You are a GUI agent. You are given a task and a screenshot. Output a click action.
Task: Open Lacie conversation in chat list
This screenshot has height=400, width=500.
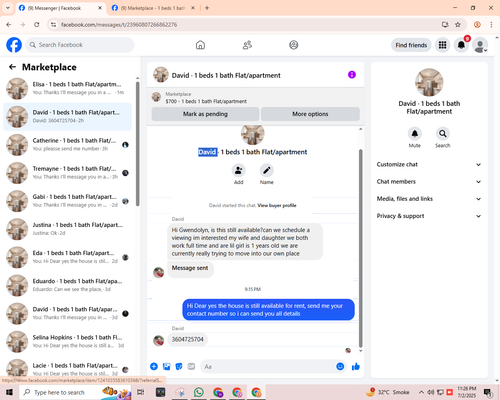click(x=68, y=368)
